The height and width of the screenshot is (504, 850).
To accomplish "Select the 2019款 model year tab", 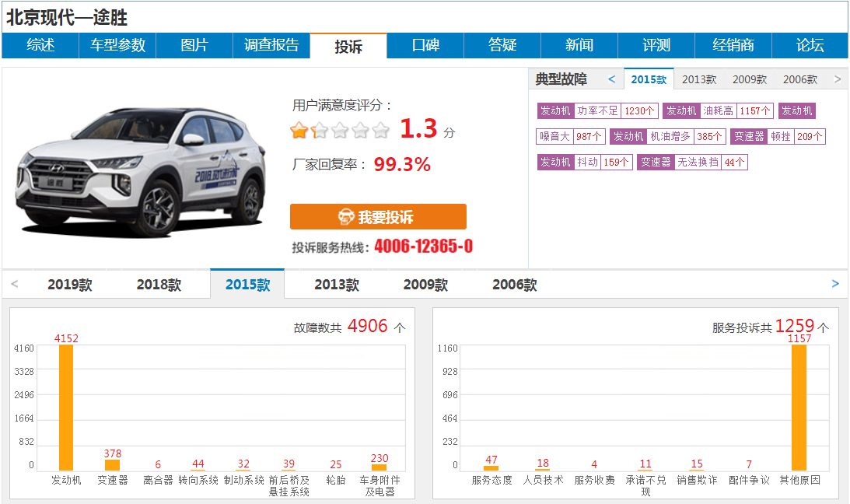I will (70, 285).
